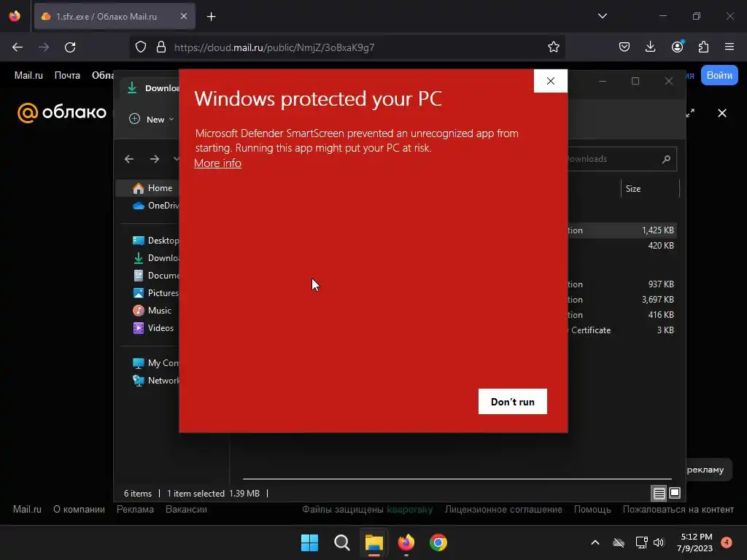Screen dimensions: 747x560
Task: Open Desktop folder in sidebar
Action: 155,241
